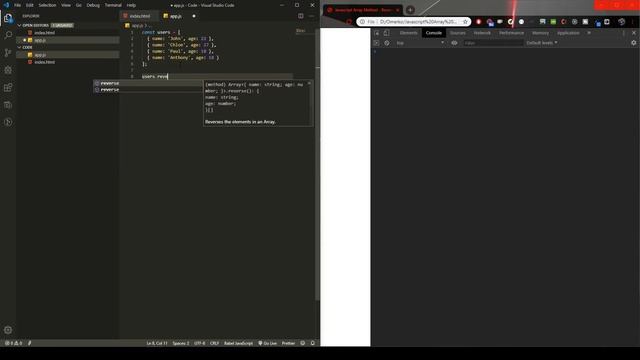Open the Search view in VS Code
This screenshot has width=640, height=360.
pyautogui.click(x=8, y=35)
